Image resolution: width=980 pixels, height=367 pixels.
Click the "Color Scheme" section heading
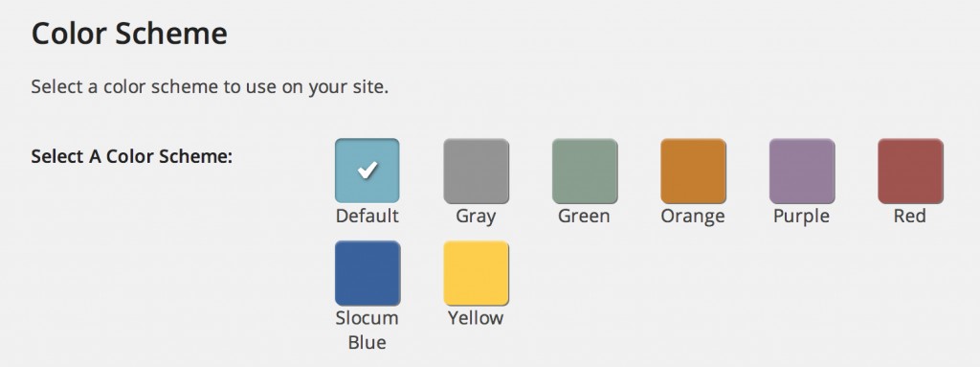[129, 34]
